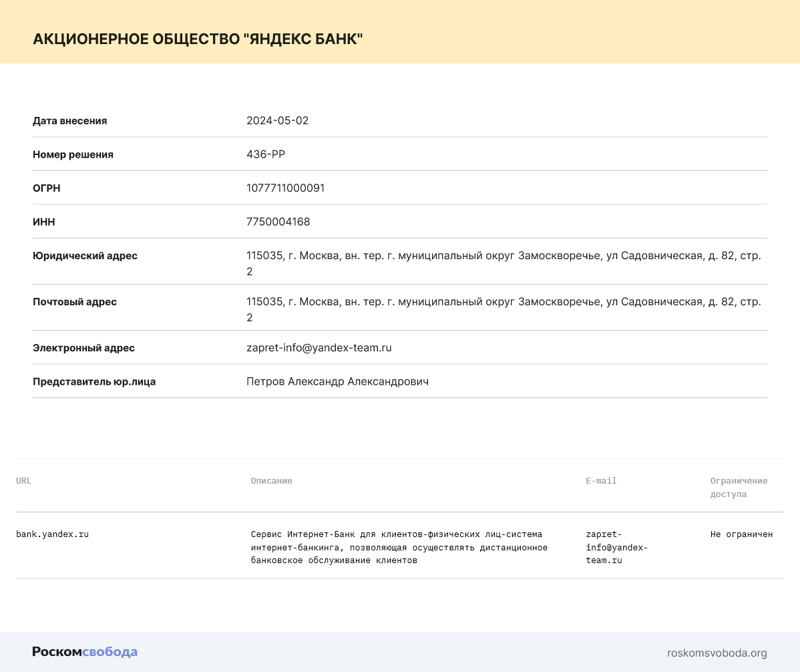
Task: Open the roskomsvoboda.org link in the footer
Action: coord(717,653)
